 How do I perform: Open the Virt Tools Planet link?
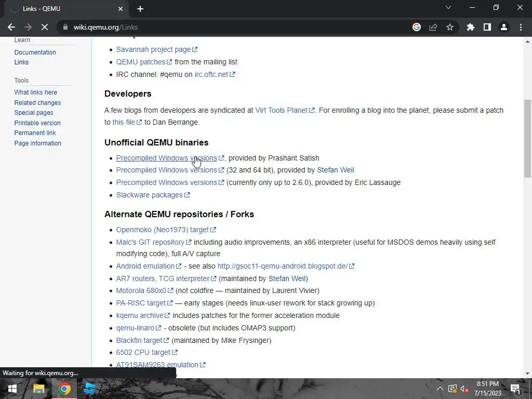285,110
